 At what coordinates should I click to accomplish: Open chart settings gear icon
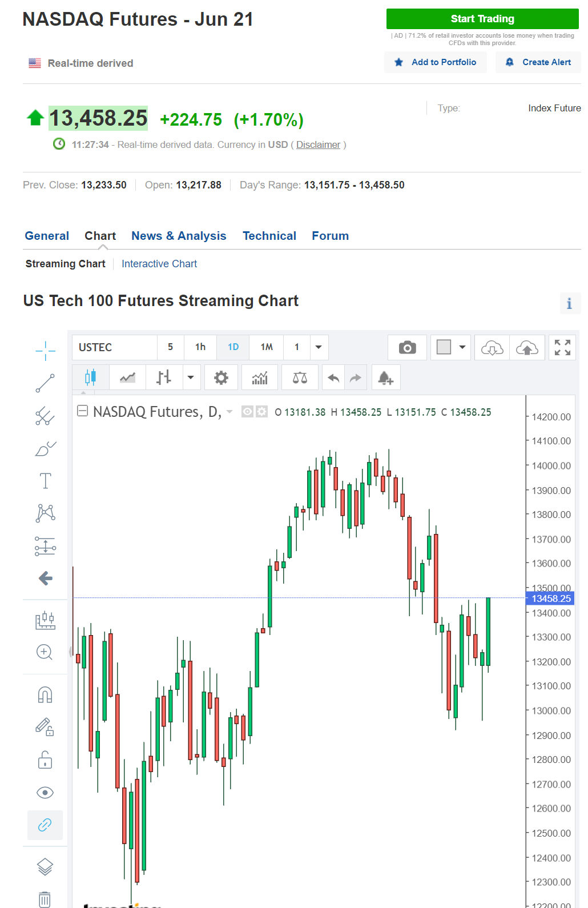(221, 377)
